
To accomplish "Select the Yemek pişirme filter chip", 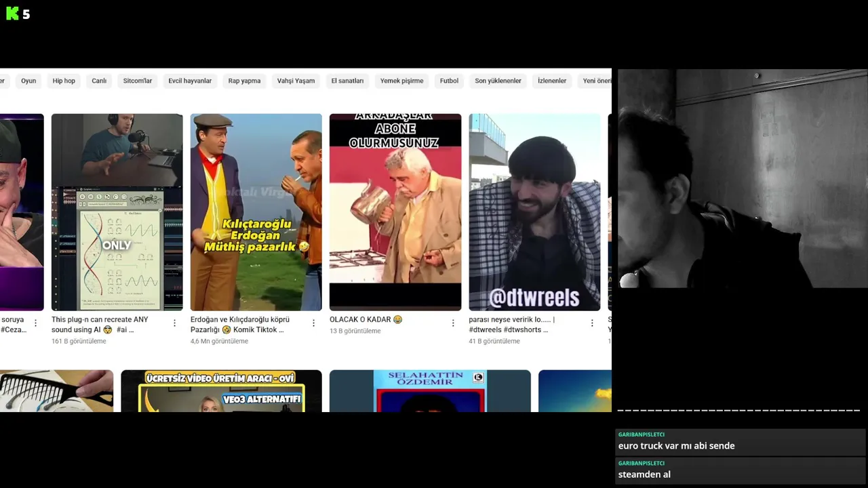I will [x=401, y=81].
